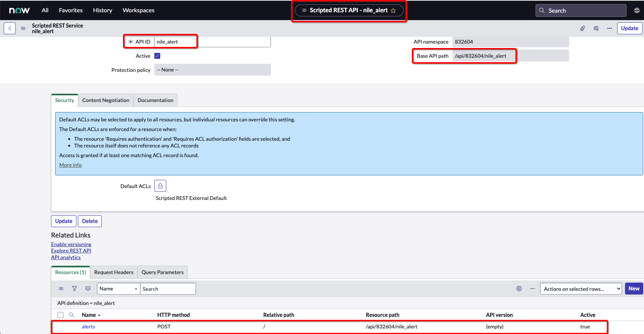The height and width of the screenshot is (334, 644).
Task: Click the Enable versioning link
Action: click(71, 244)
